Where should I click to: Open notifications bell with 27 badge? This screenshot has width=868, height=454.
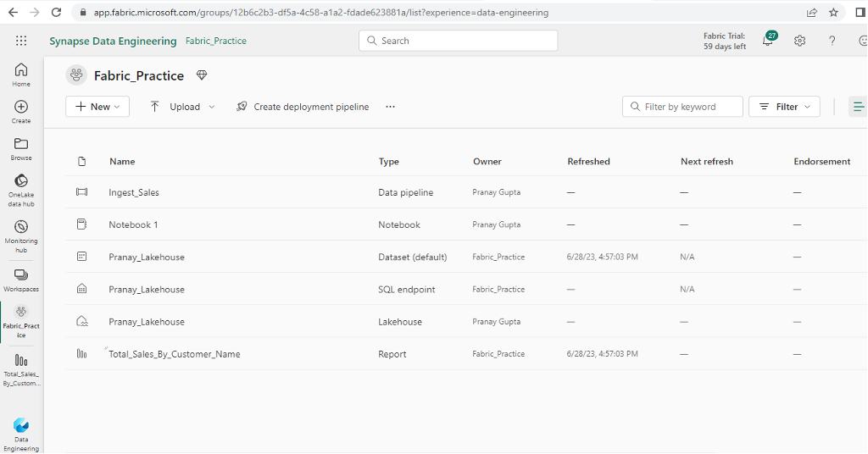(768, 39)
